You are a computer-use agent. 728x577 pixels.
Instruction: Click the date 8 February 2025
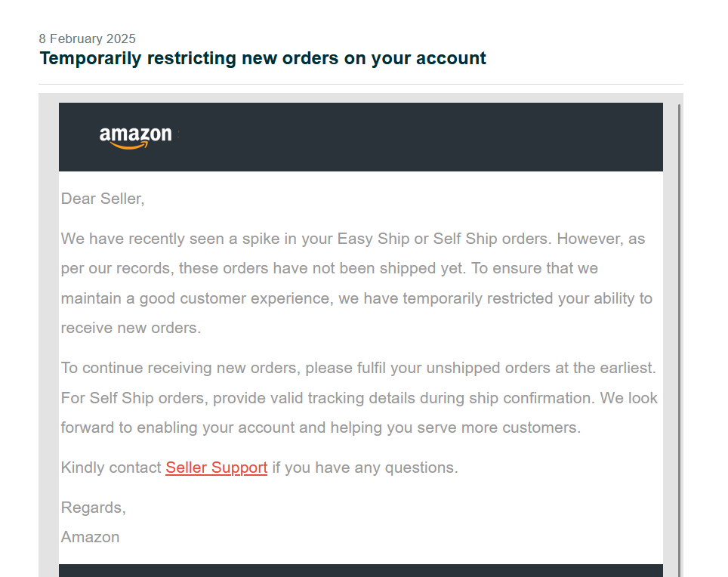tap(88, 39)
